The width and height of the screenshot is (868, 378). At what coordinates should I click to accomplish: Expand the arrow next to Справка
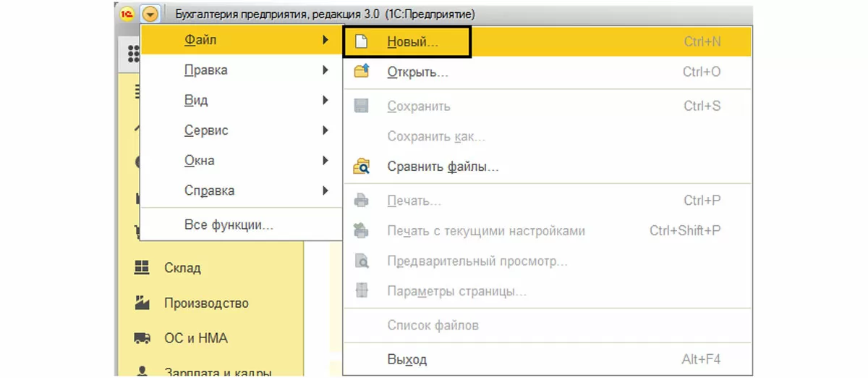pyautogui.click(x=325, y=191)
